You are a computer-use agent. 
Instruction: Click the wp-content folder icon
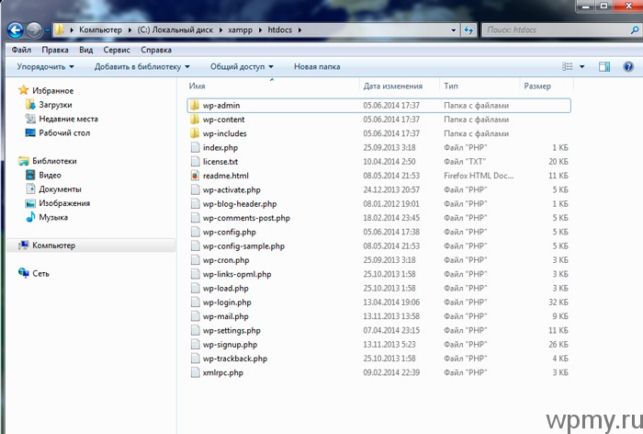point(195,119)
